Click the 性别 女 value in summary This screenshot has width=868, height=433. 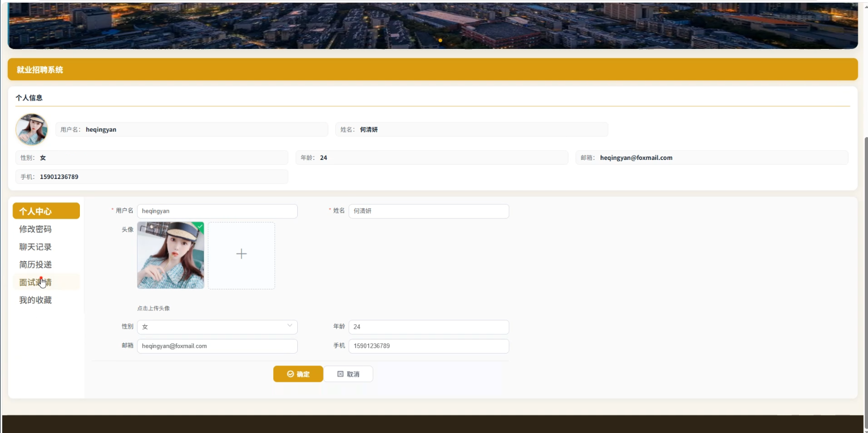(x=43, y=158)
